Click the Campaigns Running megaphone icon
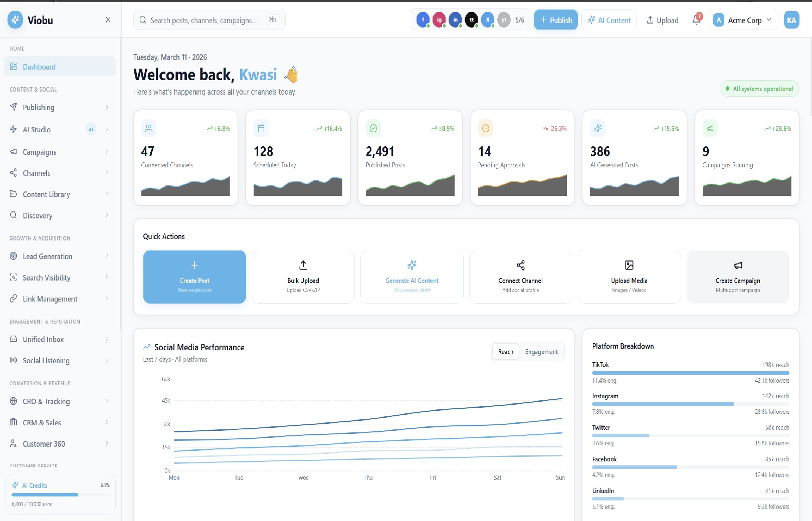The width and height of the screenshot is (812, 521). [x=710, y=129]
